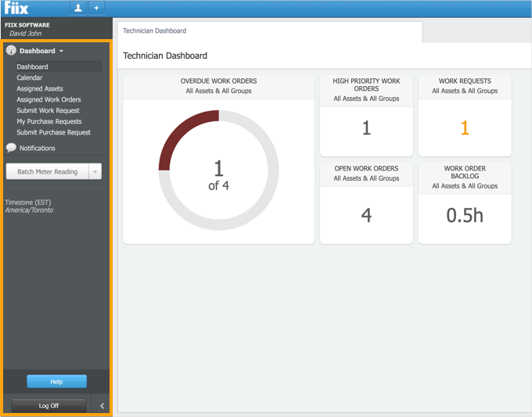Click the Dashboard globe icon
This screenshot has width=532, height=417.
(x=11, y=51)
